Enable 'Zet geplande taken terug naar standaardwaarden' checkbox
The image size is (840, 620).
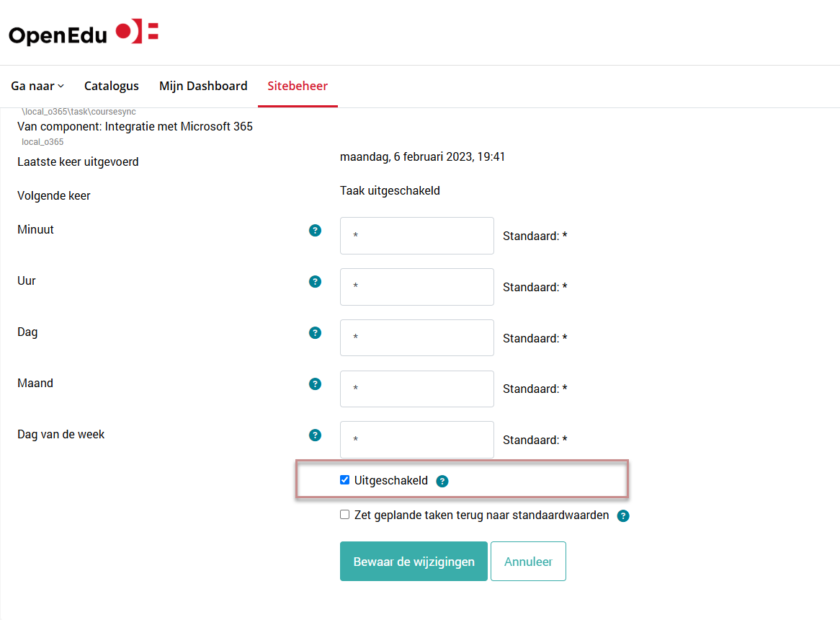pos(345,515)
